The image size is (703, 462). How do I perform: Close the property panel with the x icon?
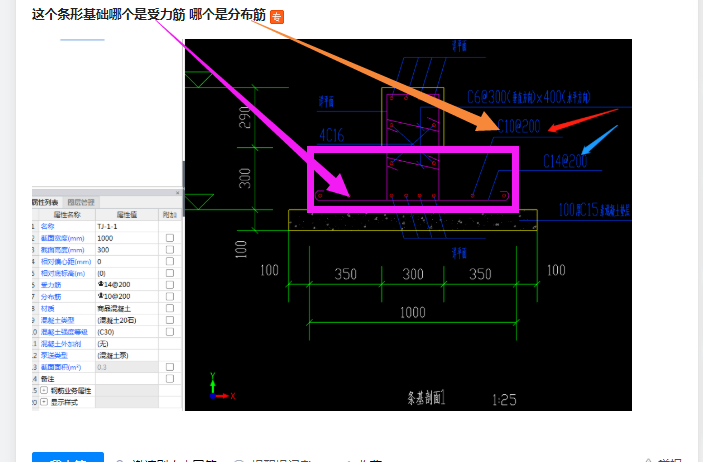click(178, 193)
